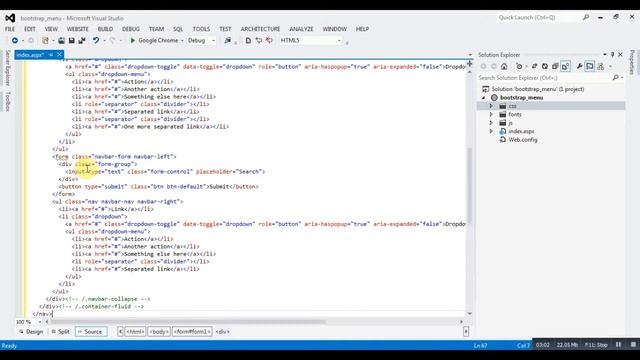Image resolution: width=640 pixels, height=360 pixels.
Task: Switch to Split view
Action: [60, 332]
